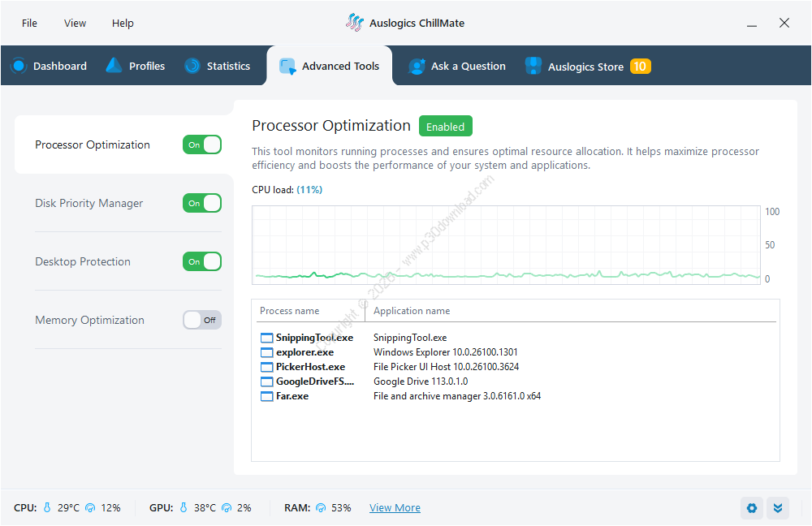Image resolution: width=812 pixels, height=526 pixels.
Task: Click the Statistics swirl icon
Action: pos(192,66)
